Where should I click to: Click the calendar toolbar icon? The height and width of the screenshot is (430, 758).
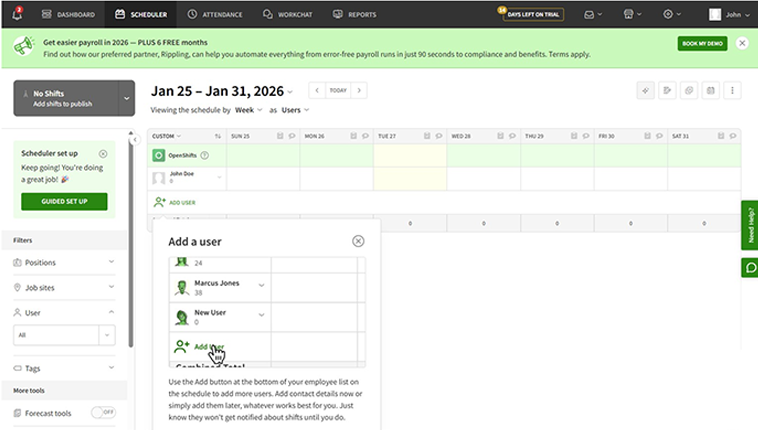(x=711, y=90)
